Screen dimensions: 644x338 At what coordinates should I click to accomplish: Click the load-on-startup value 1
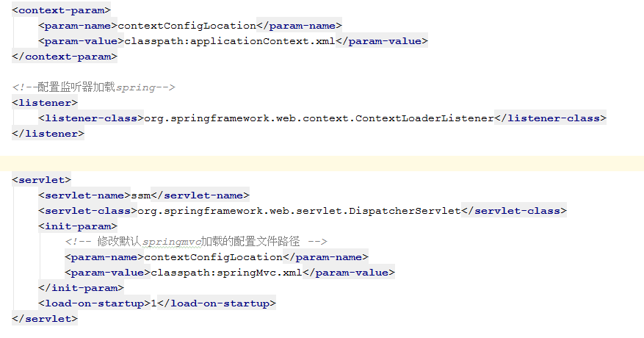click(153, 303)
